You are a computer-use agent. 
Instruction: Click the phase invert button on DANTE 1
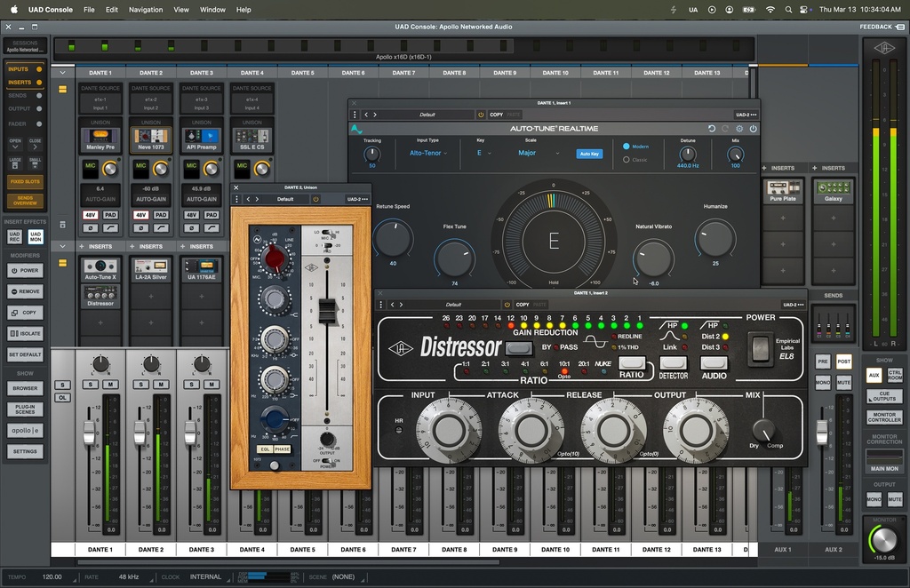(90, 228)
